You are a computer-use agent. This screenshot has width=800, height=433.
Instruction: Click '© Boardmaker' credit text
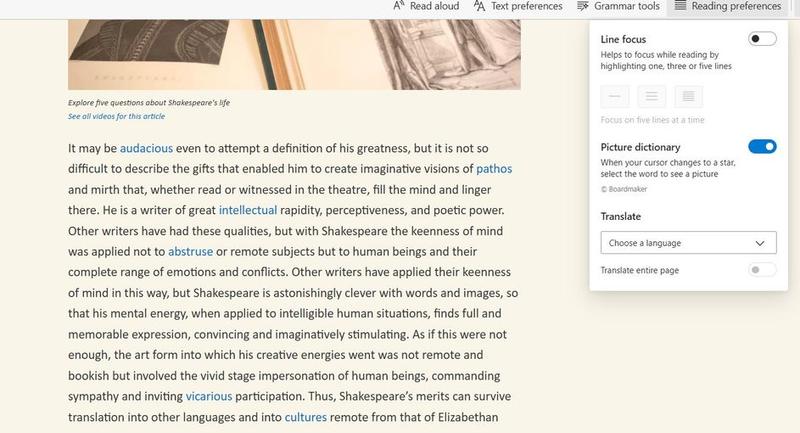coord(623,189)
